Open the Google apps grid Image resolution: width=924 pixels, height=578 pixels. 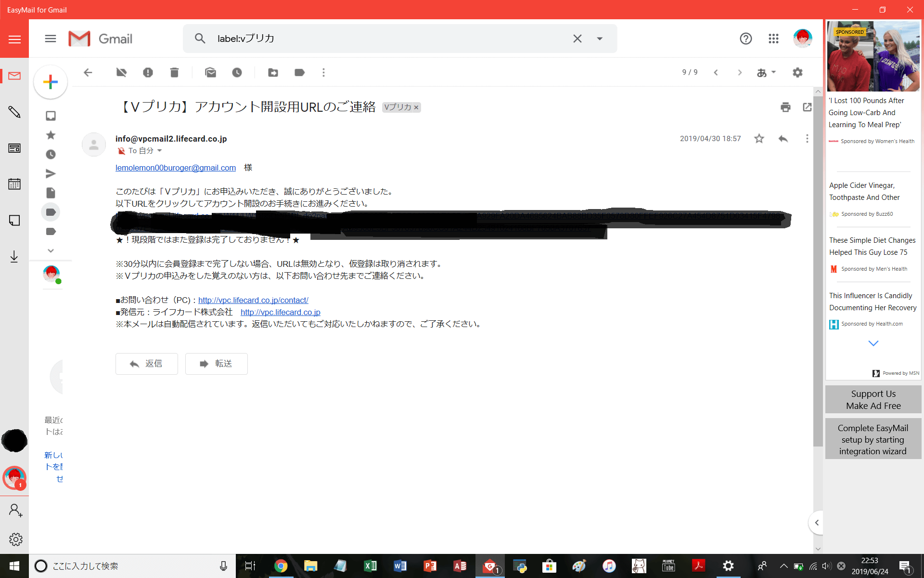pyautogui.click(x=773, y=39)
